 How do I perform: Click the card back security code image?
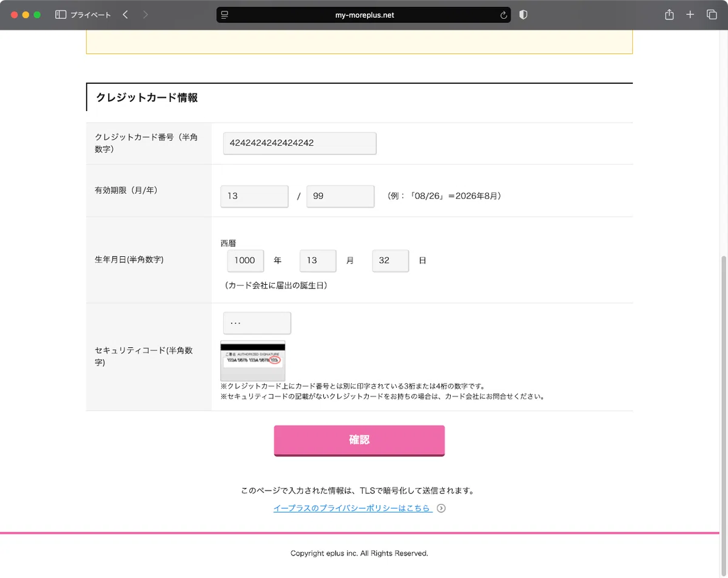coord(252,361)
